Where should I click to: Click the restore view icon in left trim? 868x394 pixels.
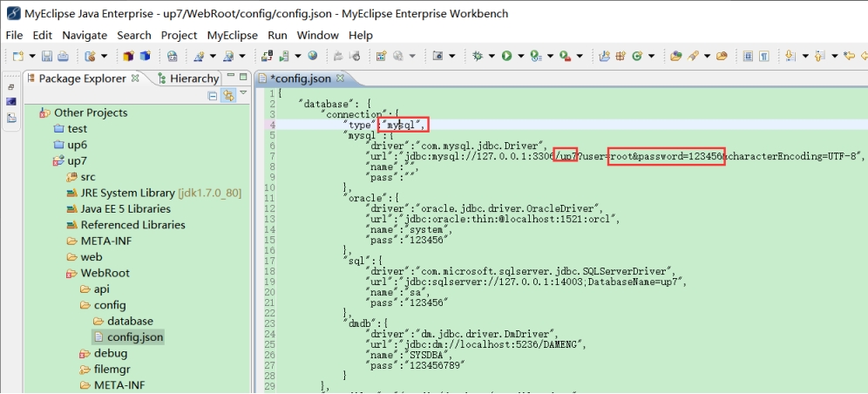pos(11,87)
